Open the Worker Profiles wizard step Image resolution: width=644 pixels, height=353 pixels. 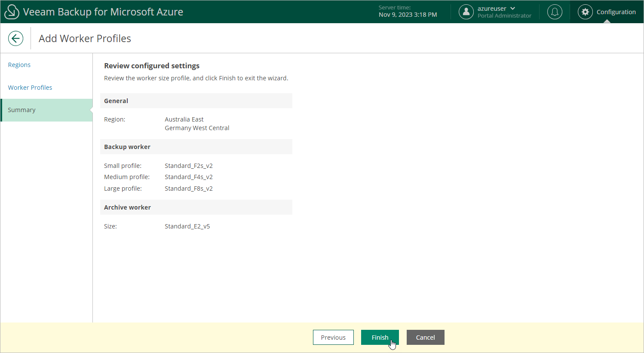[x=30, y=88]
